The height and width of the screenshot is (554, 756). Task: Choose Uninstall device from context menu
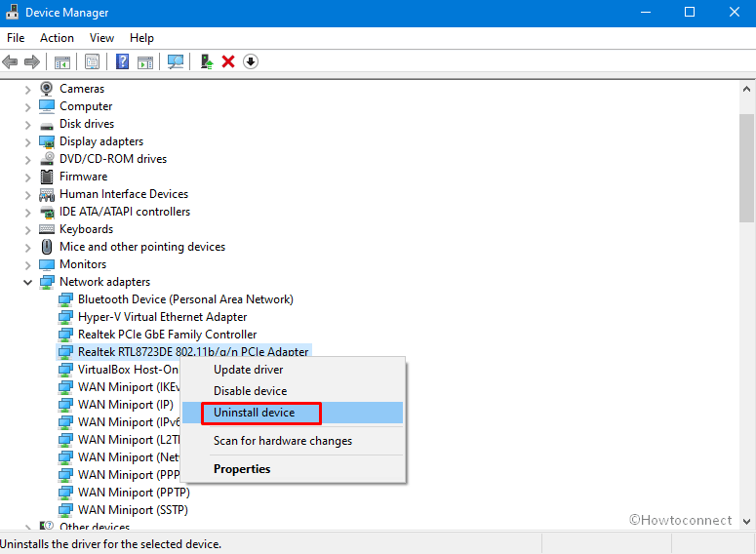click(x=294, y=413)
